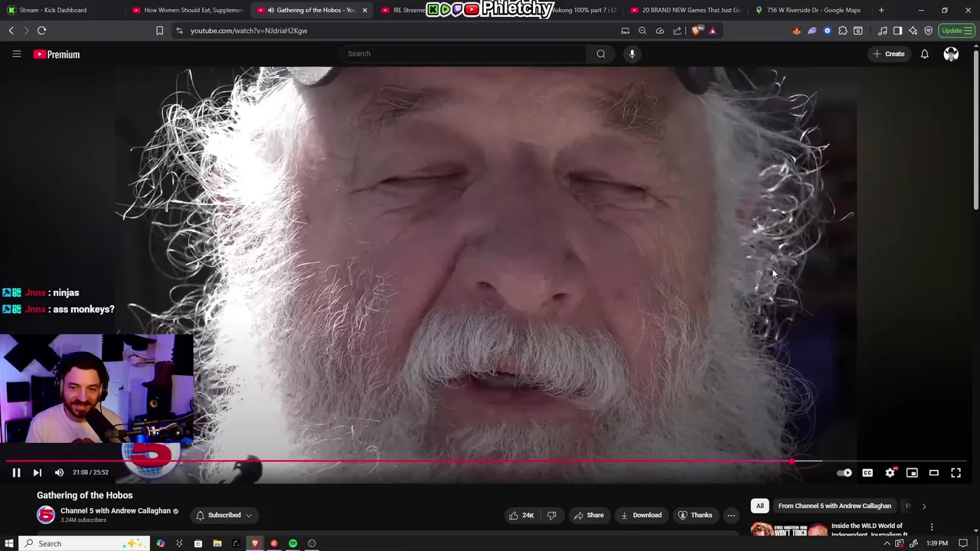Viewport: 980px width, 551px height.
Task: Open the Windows Start menu
Action: [x=9, y=543]
